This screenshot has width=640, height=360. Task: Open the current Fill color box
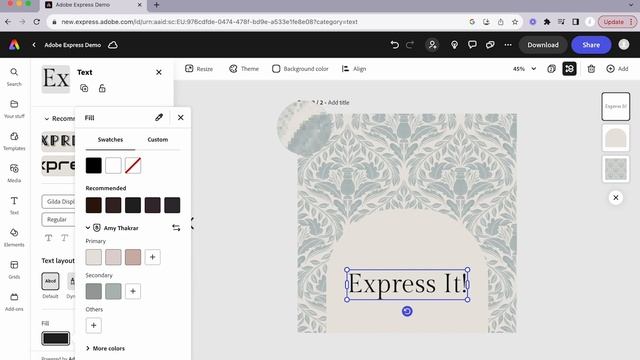pyautogui.click(x=56, y=338)
